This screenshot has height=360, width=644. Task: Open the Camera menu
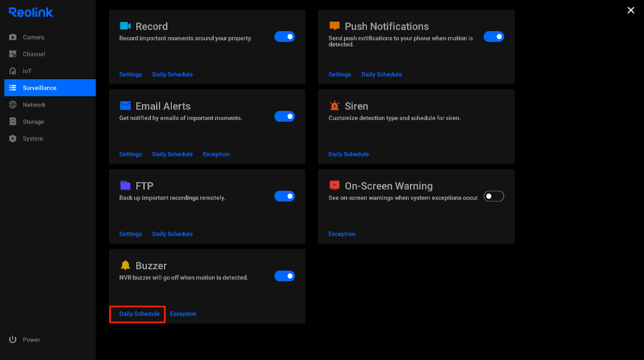tap(50, 37)
